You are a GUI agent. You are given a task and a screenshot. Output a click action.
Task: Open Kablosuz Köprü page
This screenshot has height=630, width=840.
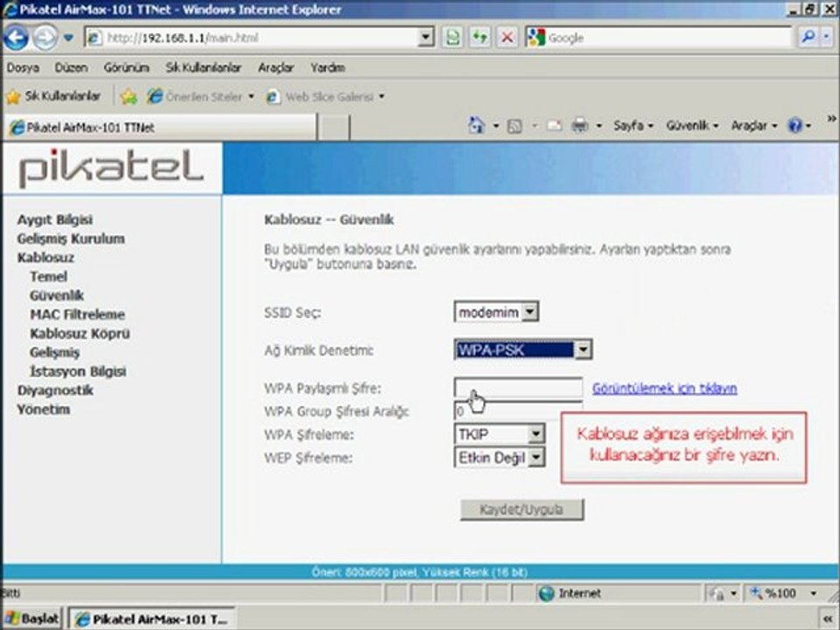[80, 333]
